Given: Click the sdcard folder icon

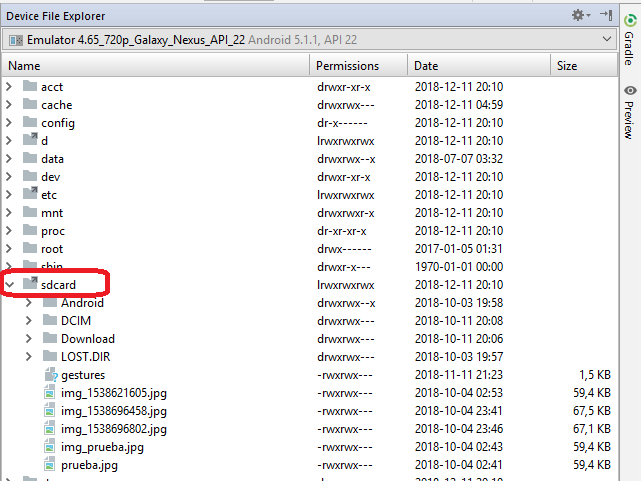Looking at the screenshot, I should click(29, 285).
